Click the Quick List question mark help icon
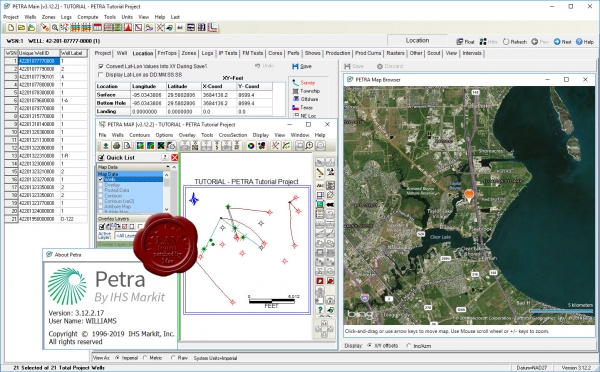 tap(165, 157)
